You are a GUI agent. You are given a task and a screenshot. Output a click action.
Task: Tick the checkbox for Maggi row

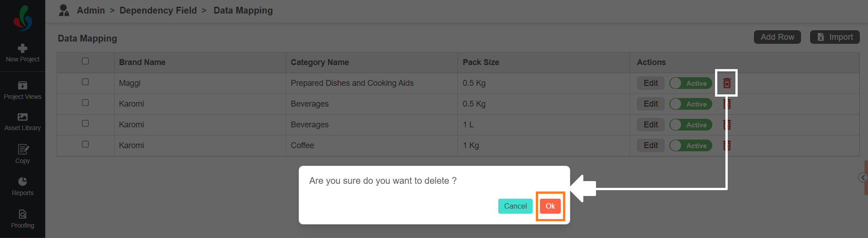[x=85, y=82]
